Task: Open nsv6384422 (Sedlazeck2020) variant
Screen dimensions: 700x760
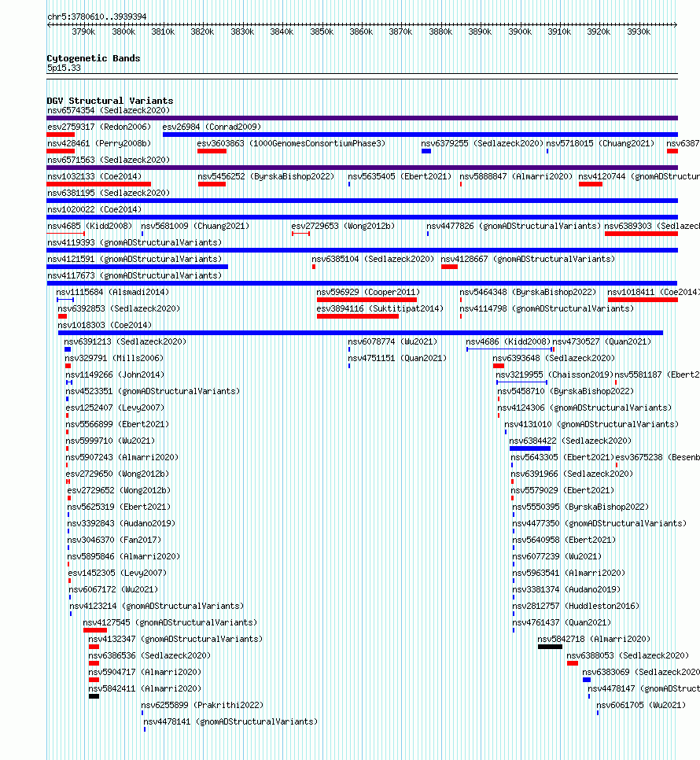Action: (570, 441)
